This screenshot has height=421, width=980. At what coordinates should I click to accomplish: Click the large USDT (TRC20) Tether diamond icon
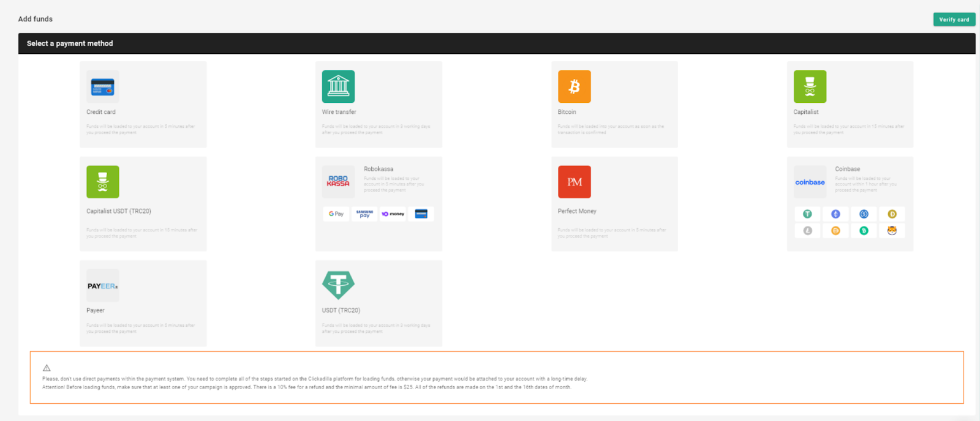point(338,285)
